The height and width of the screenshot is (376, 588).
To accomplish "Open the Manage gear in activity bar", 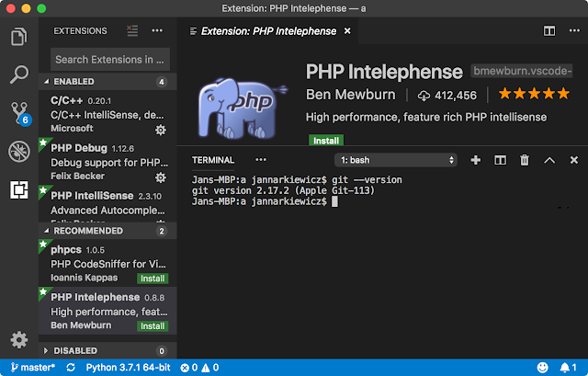I will click(x=18, y=340).
